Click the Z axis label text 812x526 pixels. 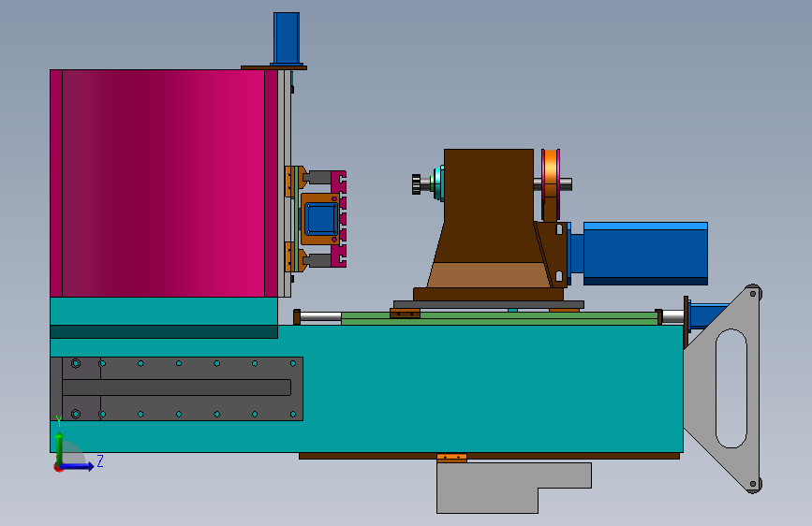(x=100, y=460)
